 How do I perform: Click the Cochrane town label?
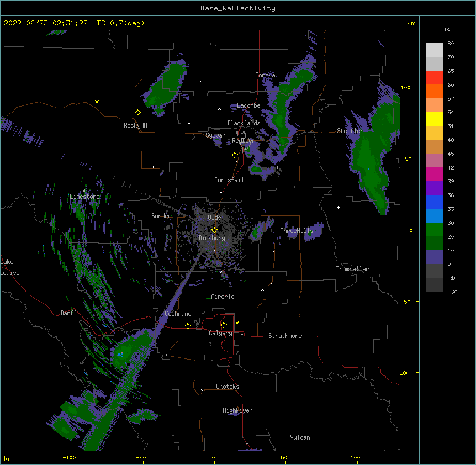pyautogui.click(x=178, y=314)
